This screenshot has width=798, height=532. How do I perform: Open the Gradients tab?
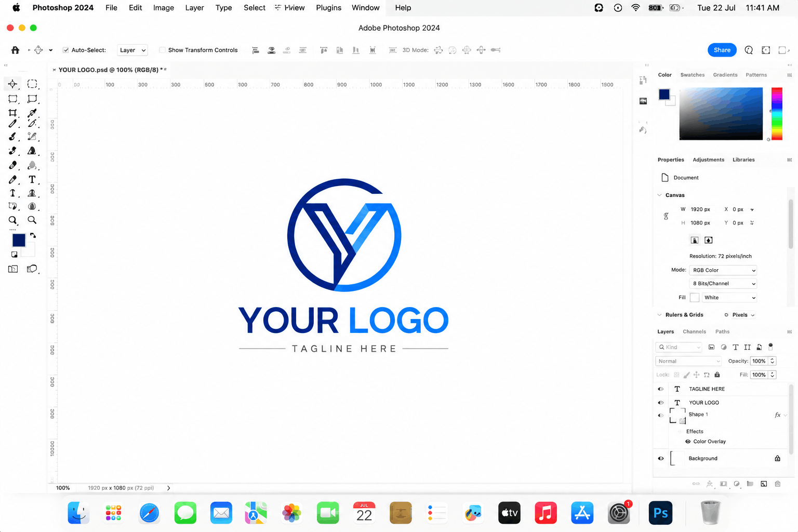click(x=725, y=75)
